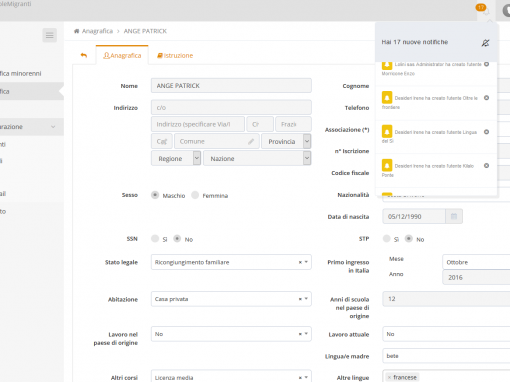Screen dimensions: 510x382
Task: Click the Lavoro attuale field
Action: 446,334
